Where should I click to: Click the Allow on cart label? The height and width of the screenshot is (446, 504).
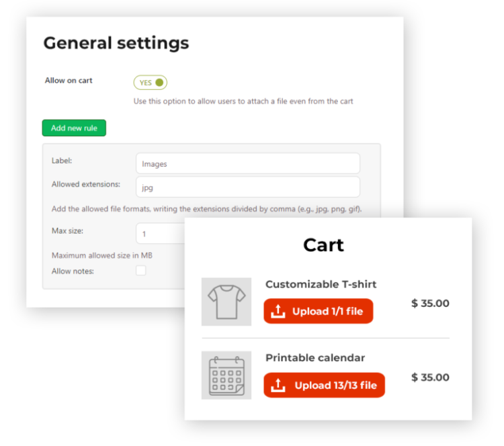69,81
